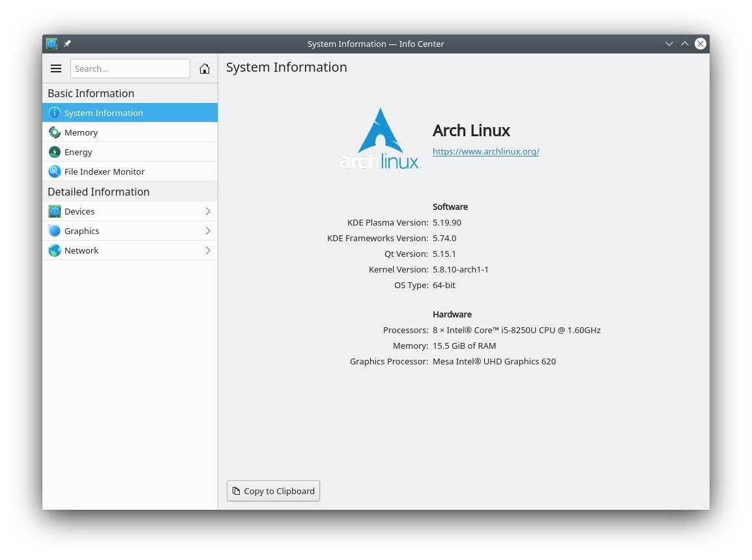This screenshot has width=752, height=560.
Task: Click the Arch Linux logo
Action: 380,139
